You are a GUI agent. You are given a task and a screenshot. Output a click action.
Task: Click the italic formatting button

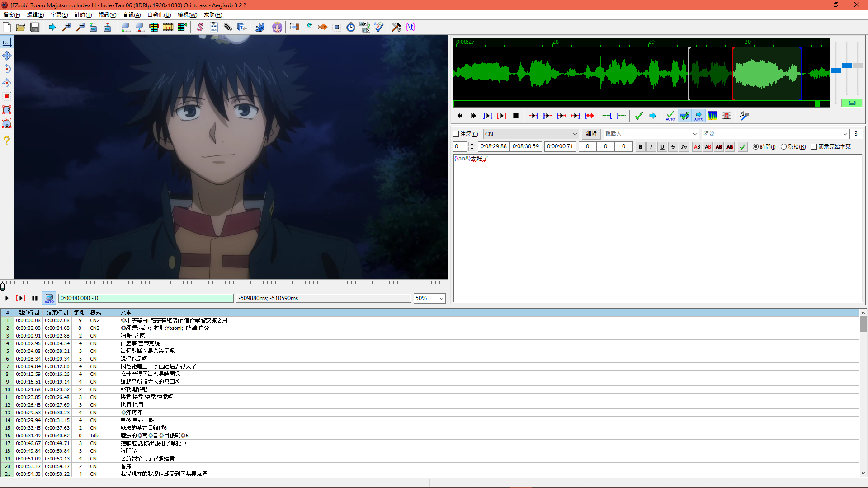(651, 146)
